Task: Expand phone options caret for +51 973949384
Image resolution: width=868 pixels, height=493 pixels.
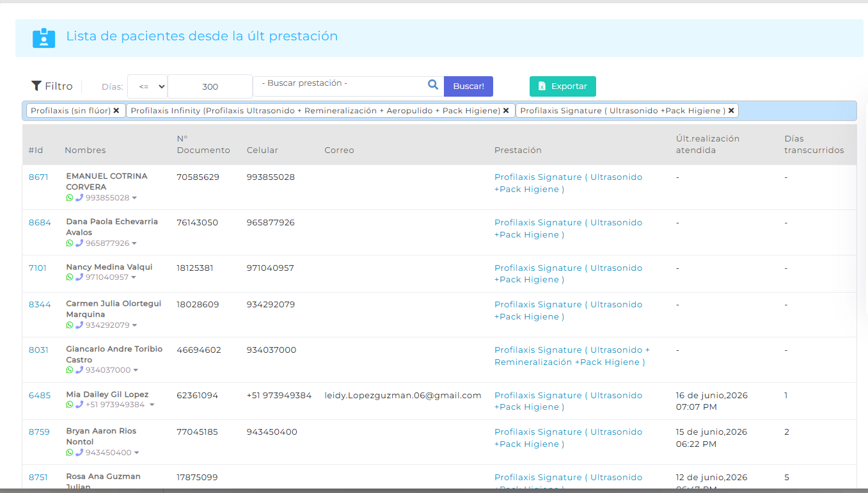Action: pos(152,405)
